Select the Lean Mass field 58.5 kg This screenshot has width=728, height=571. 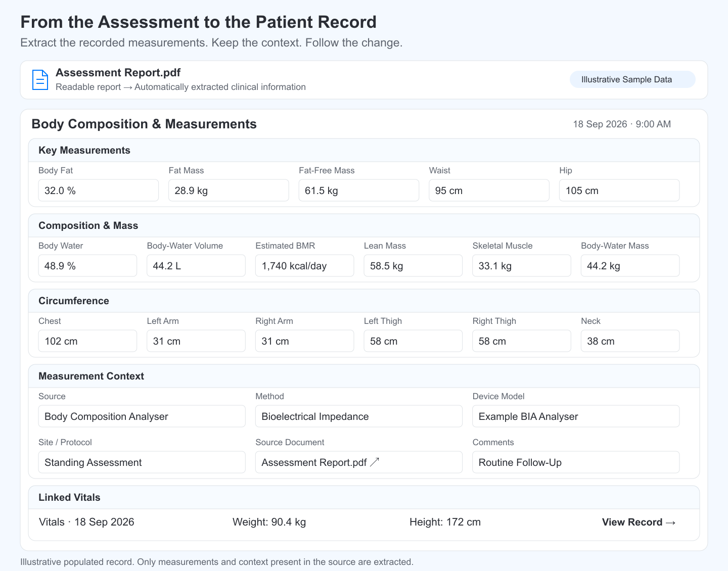pos(413,266)
